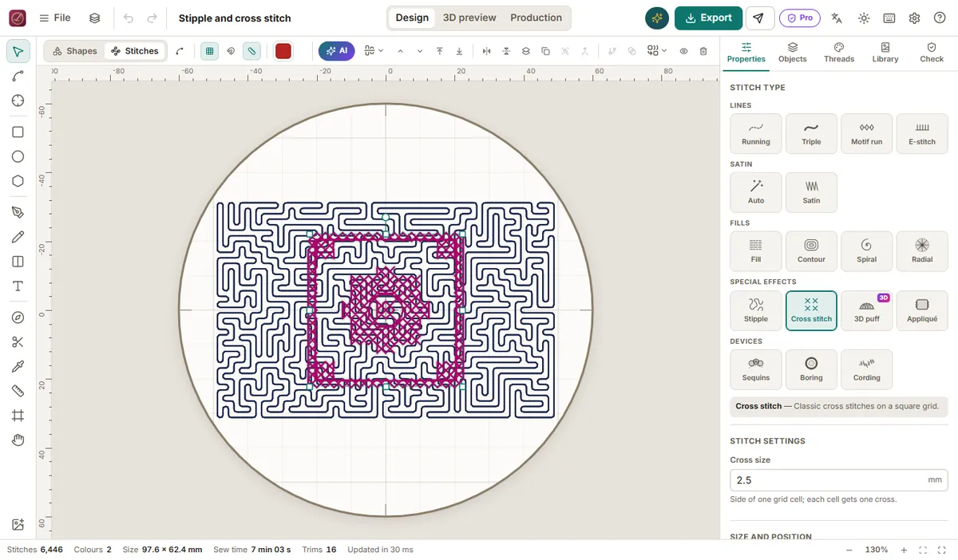Select the Contour fill type
This screenshot has height=560, width=958.
coord(811,251)
